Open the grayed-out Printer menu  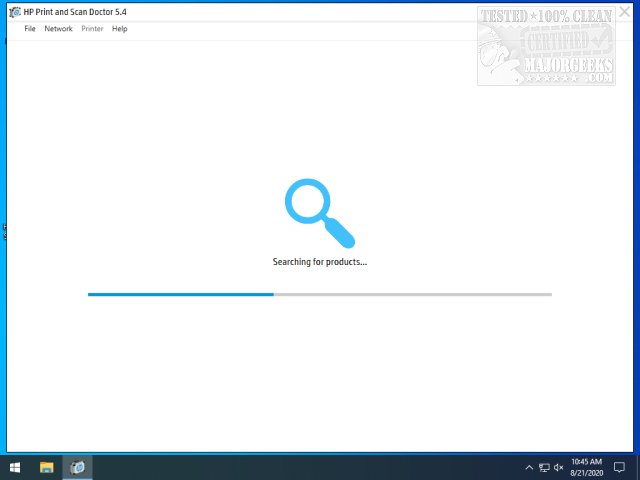[x=92, y=29]
